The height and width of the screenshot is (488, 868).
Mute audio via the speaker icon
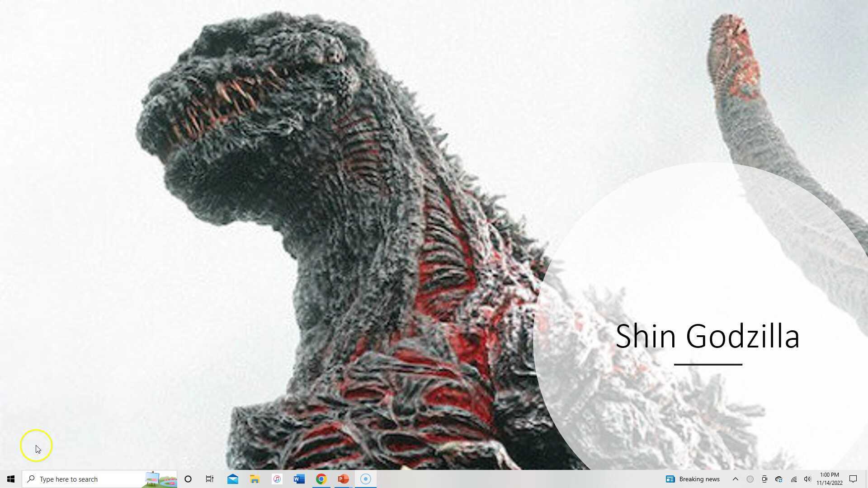807,479
